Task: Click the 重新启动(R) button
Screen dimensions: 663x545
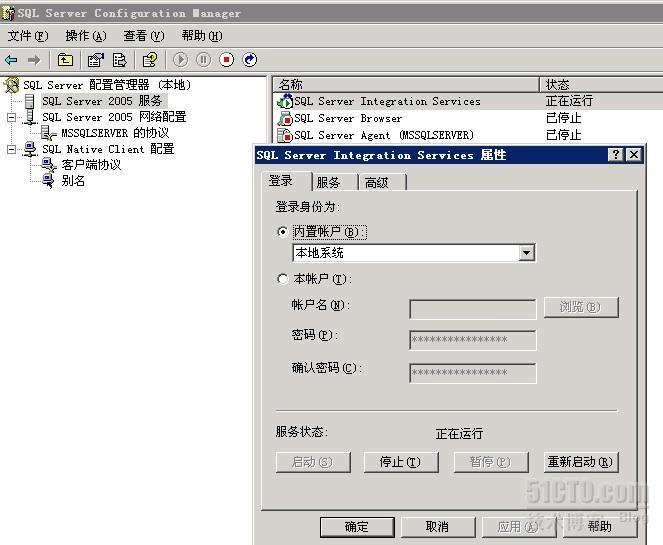Action: pyautogui.click(x=580, y=462)
